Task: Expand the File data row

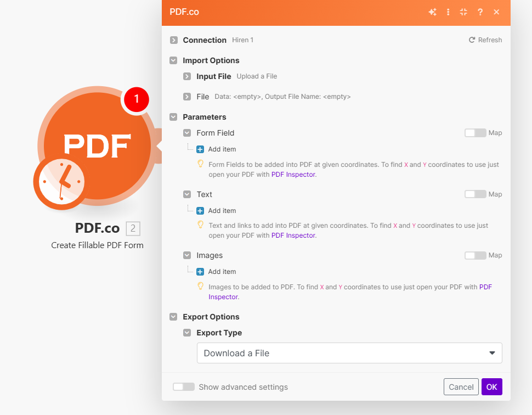Action: tap(187, 97)
